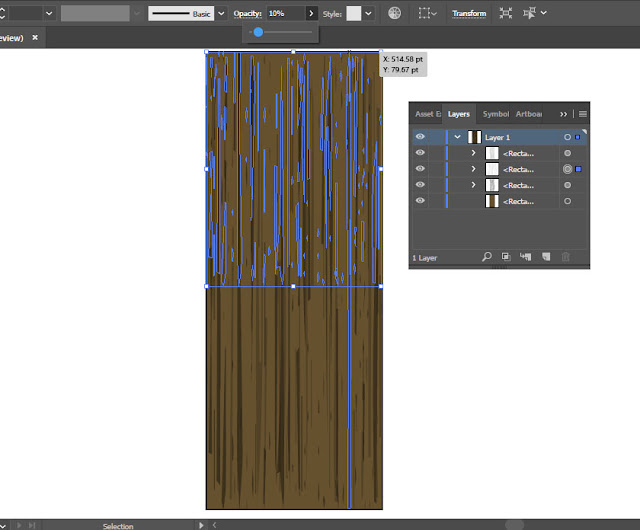
Task: Click the top-center handle of the selection box
Action: coord(293,52)
